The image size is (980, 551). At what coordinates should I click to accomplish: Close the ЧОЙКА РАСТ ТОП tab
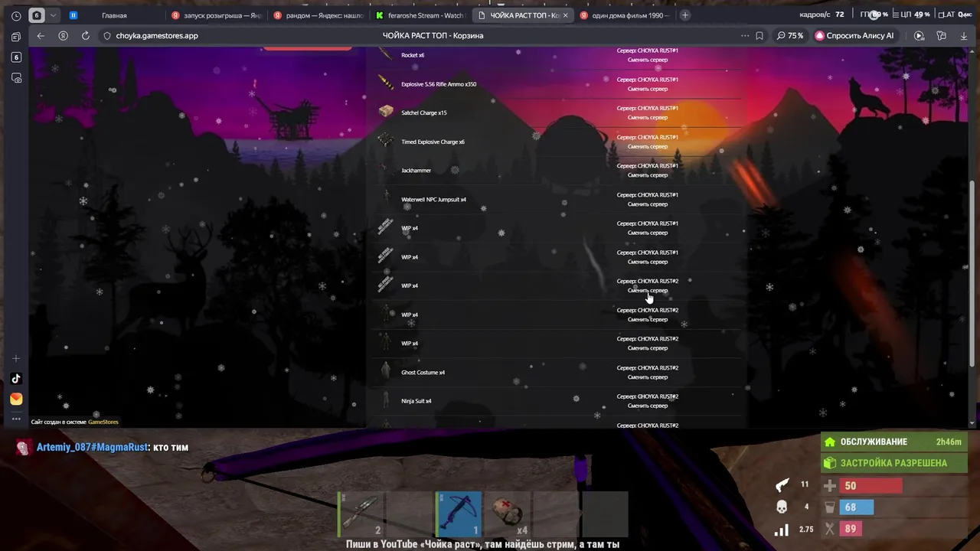pos(566,15)
